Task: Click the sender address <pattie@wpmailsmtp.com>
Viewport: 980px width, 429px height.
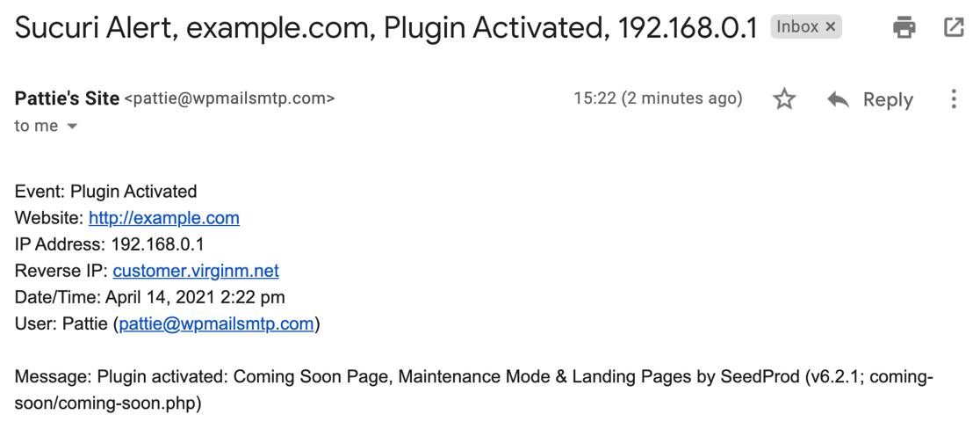Action: pos(229,98)
